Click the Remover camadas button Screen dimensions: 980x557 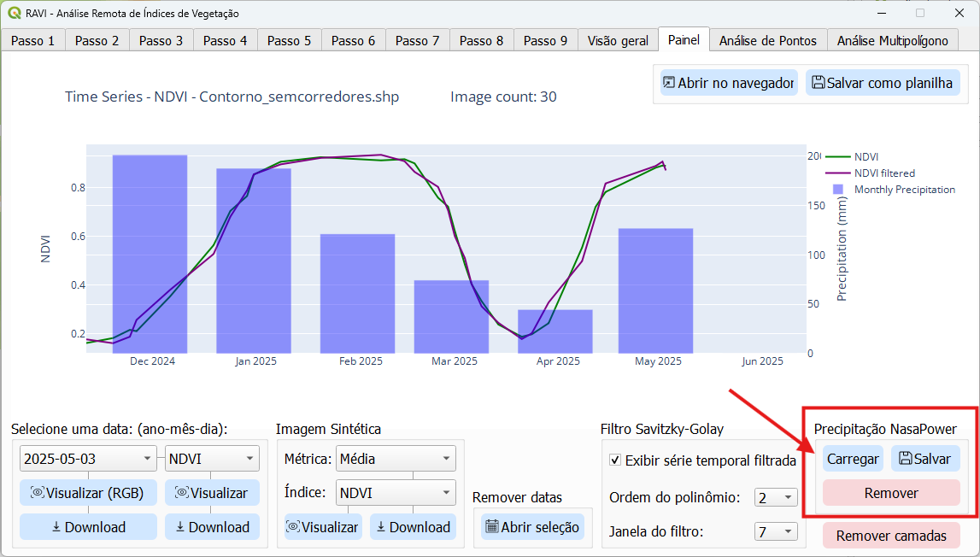[891, 536]
